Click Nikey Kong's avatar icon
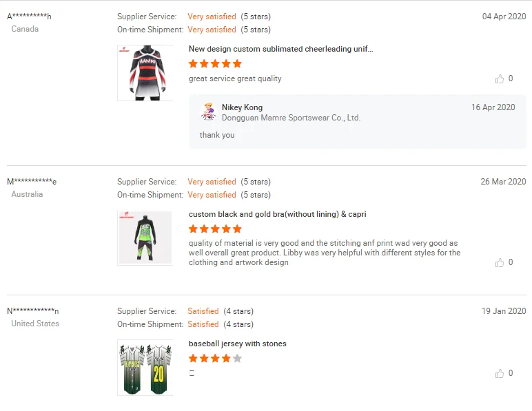This screenshot has width=532, height=411. [x=208, y=111]
